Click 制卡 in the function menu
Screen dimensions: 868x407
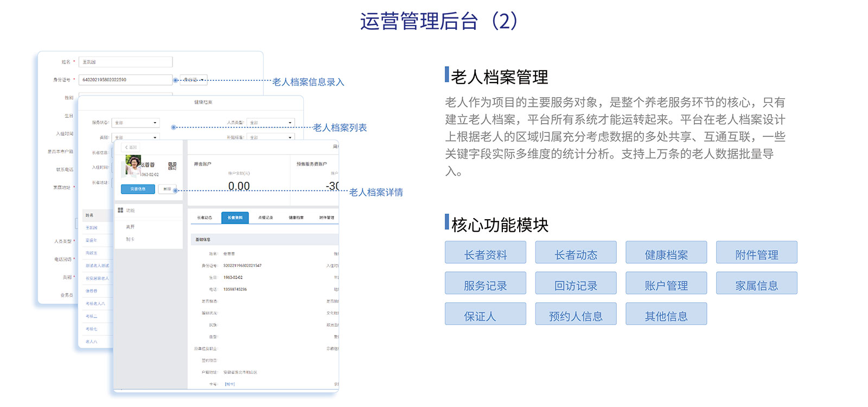click(130, 239)
